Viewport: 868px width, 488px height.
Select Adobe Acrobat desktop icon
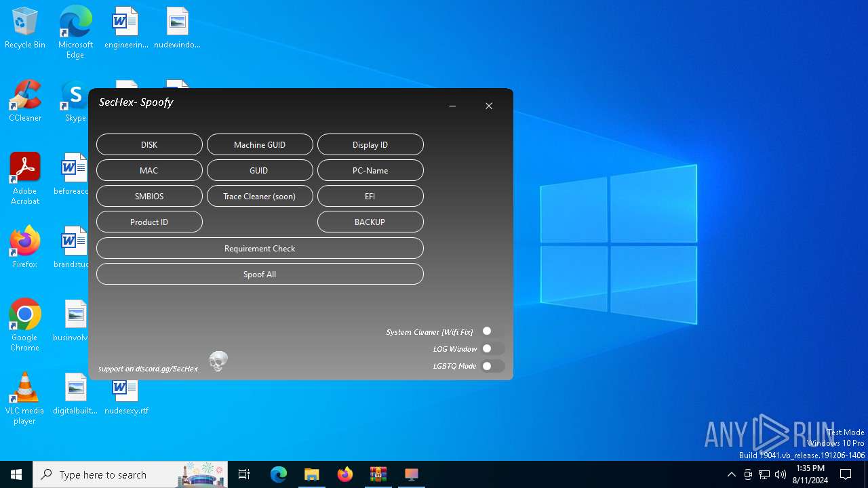25,179
